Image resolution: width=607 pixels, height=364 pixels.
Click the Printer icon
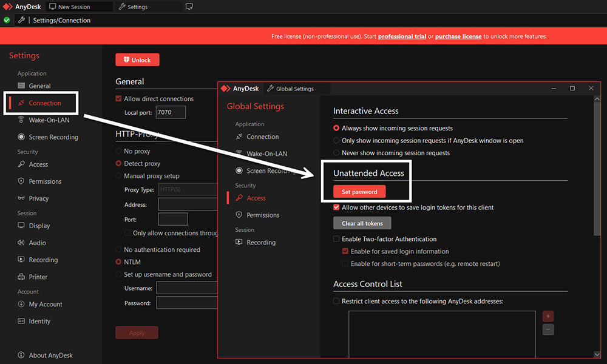coord(21,277)
